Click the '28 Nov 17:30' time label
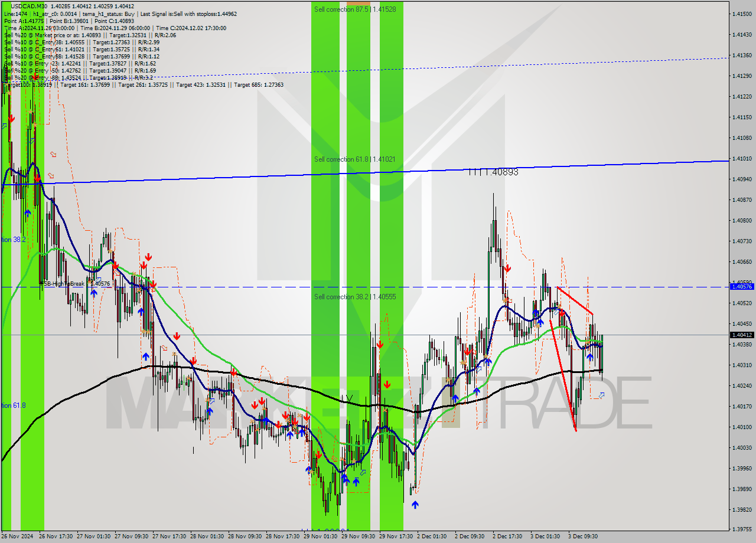 (282, 537)
